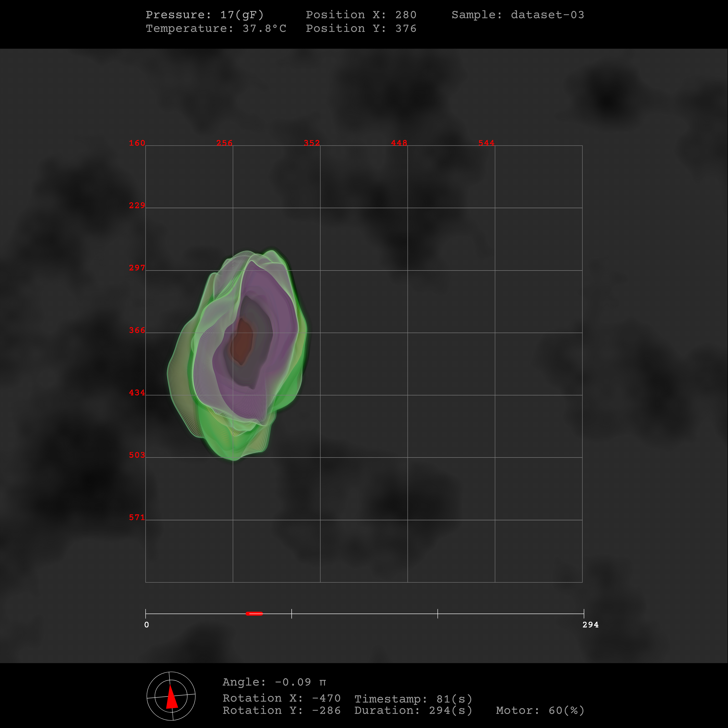728x728 pixels.
Task: Click the Pressure readout text
Action: [x=205, y=15]
